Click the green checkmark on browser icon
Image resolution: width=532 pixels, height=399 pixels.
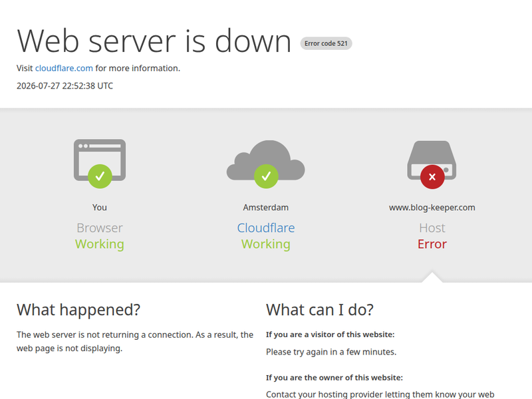tap(100, 176)
